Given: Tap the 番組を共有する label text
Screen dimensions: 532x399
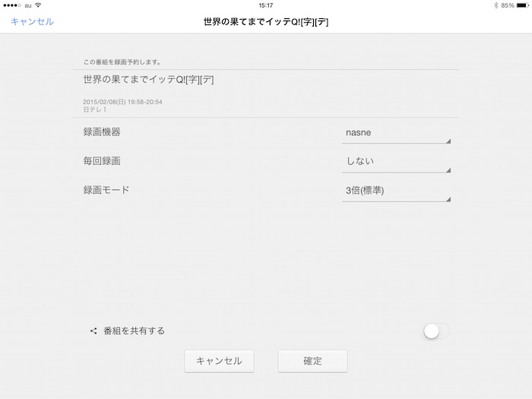Looking at the screenshot, I should [x=134, y=331].
